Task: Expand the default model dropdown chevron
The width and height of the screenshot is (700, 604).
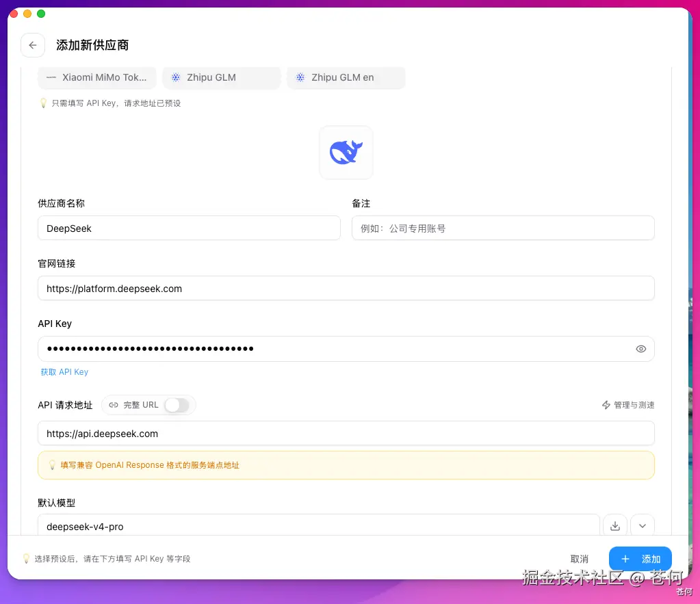Action: (x=643, y=526)
